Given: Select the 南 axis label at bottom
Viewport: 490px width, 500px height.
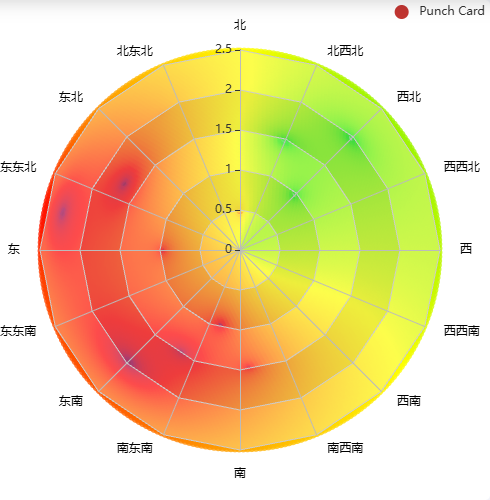Looking at the screenshot, I should (240, 473).
